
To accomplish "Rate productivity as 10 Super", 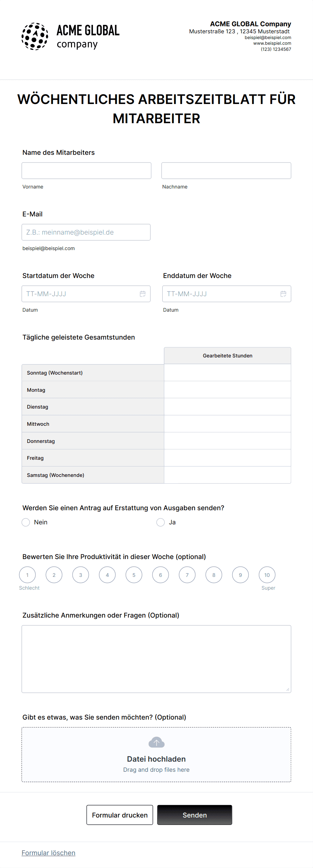I will click(x=267, y=575).
